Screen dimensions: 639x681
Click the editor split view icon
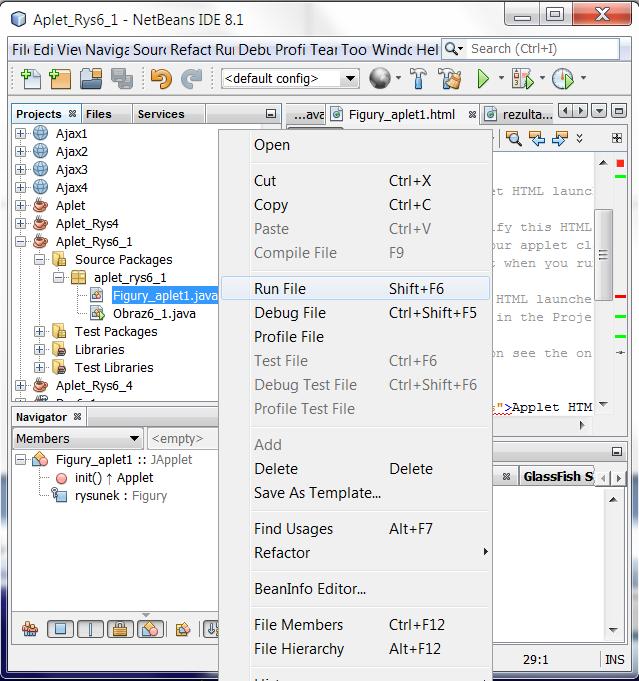[617, 138]
